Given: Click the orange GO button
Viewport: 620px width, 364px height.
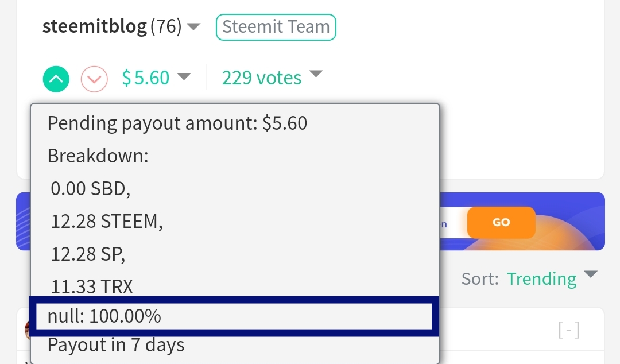Looking at the screenshot, I should (501, 222).
